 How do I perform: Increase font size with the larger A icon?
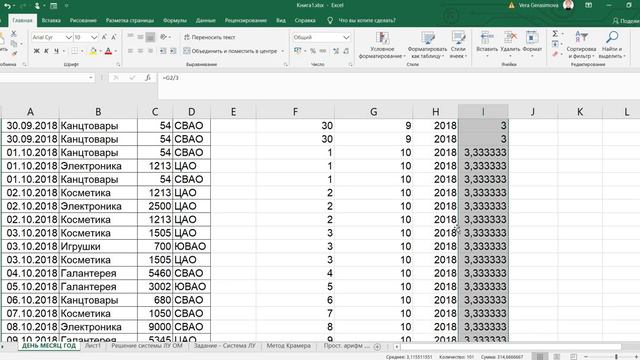coord(104,37)
